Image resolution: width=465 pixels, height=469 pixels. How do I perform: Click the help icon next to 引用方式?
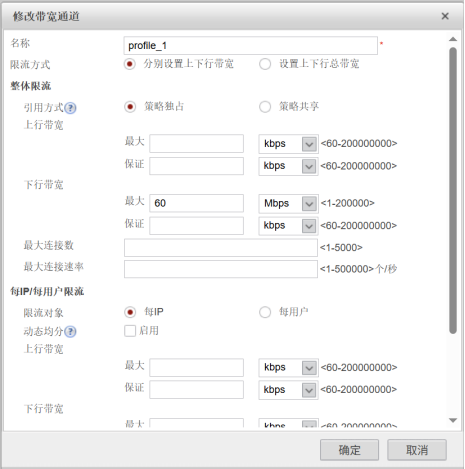70,108
